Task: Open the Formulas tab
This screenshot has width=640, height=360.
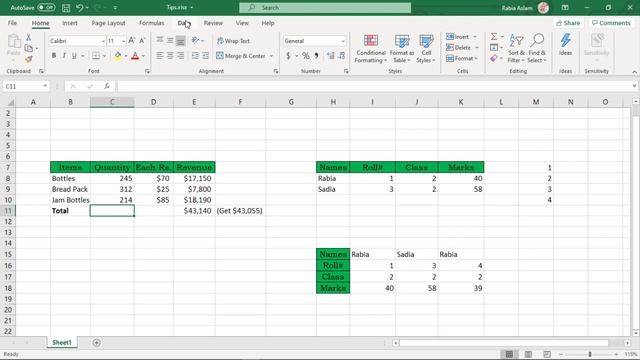Action: point(151,23)
